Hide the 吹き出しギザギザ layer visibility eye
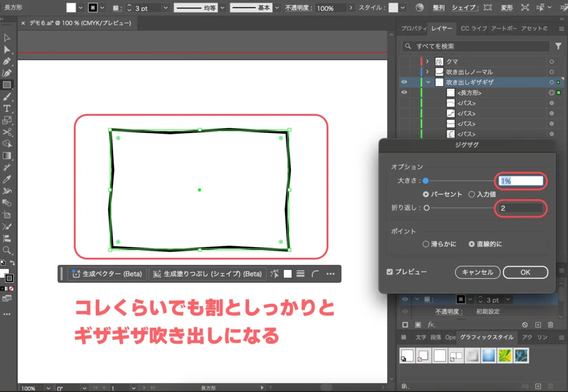This screenshot has width=568, height=392. [404, 82]
